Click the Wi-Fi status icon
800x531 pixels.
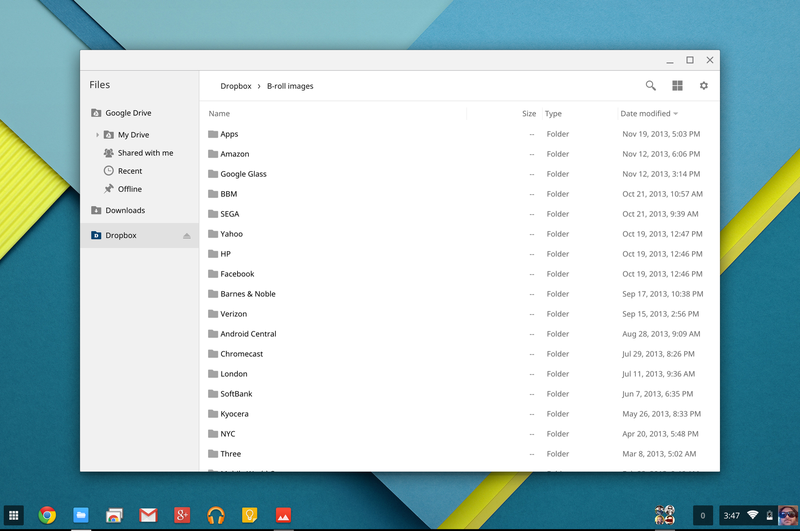point(753,515)
